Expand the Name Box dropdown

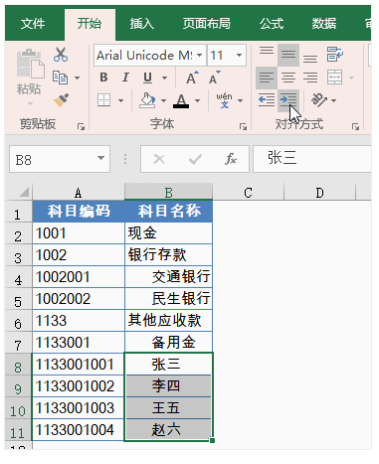101,158
